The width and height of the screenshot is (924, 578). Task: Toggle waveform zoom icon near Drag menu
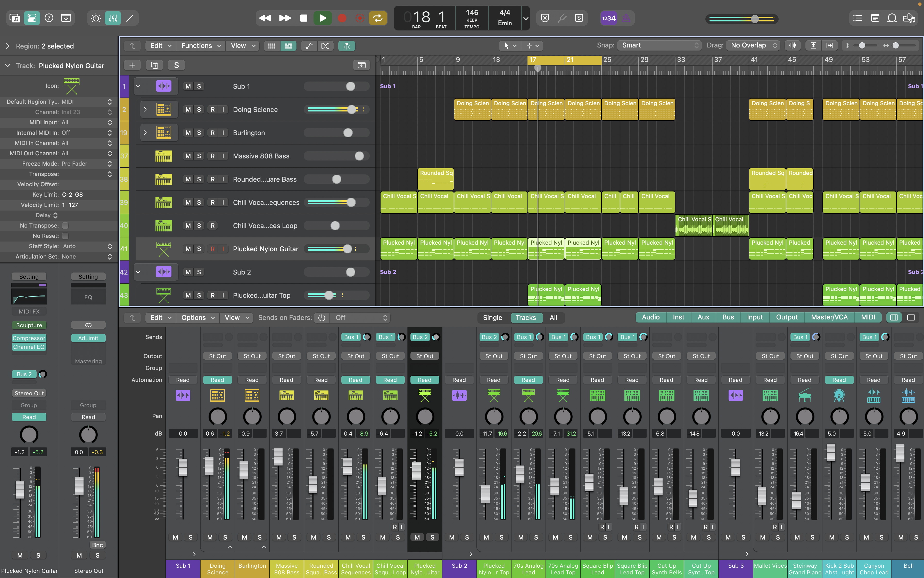pyautogui.click(x=793, y=45)
